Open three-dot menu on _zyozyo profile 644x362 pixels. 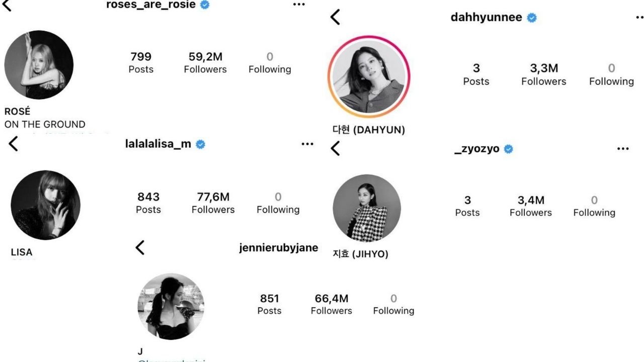[623, 149]
